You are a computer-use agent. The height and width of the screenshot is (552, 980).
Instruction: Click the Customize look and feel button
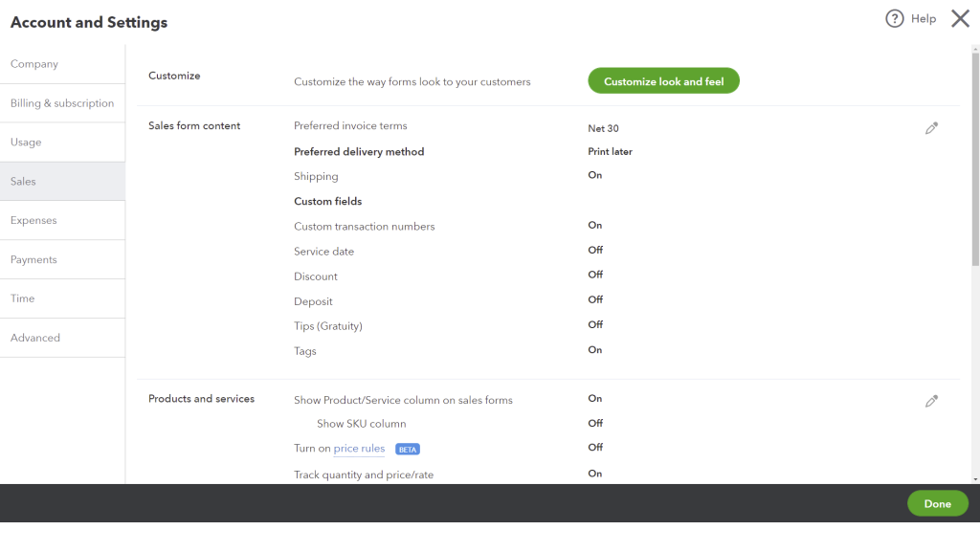pos(663,81)
